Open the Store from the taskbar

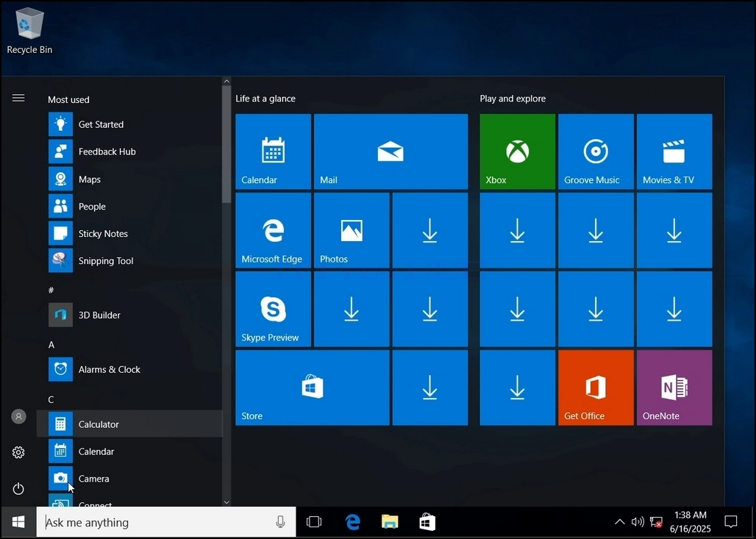tap(427, 522)
